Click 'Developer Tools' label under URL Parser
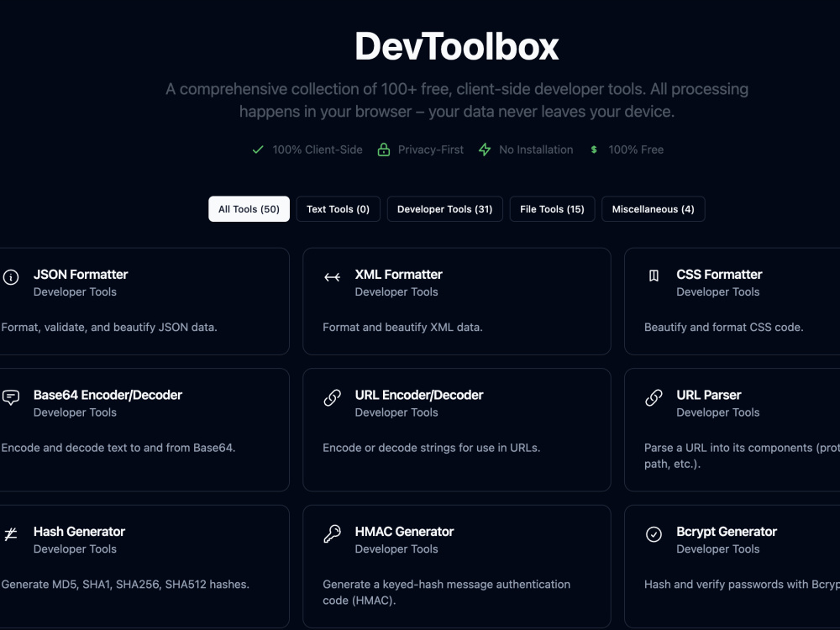 [x=718, y=412]
